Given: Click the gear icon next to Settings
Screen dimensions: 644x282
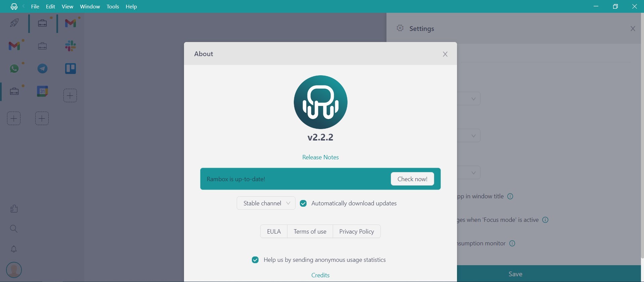Looking at the screenshot, I should [400, 28].
